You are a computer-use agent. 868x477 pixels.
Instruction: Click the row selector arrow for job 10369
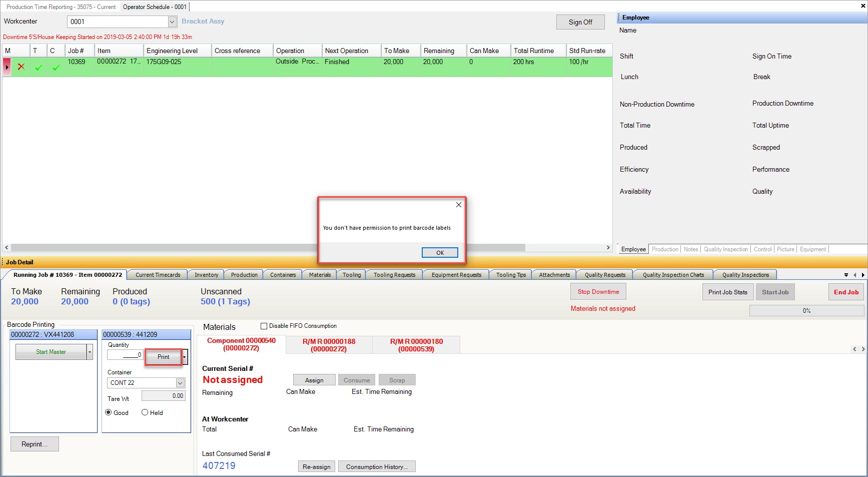point(7,67)
